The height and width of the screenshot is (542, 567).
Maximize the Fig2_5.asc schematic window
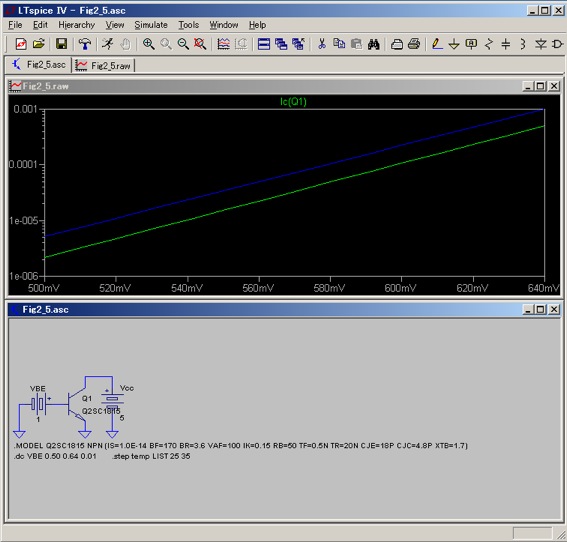click(541, 310)
